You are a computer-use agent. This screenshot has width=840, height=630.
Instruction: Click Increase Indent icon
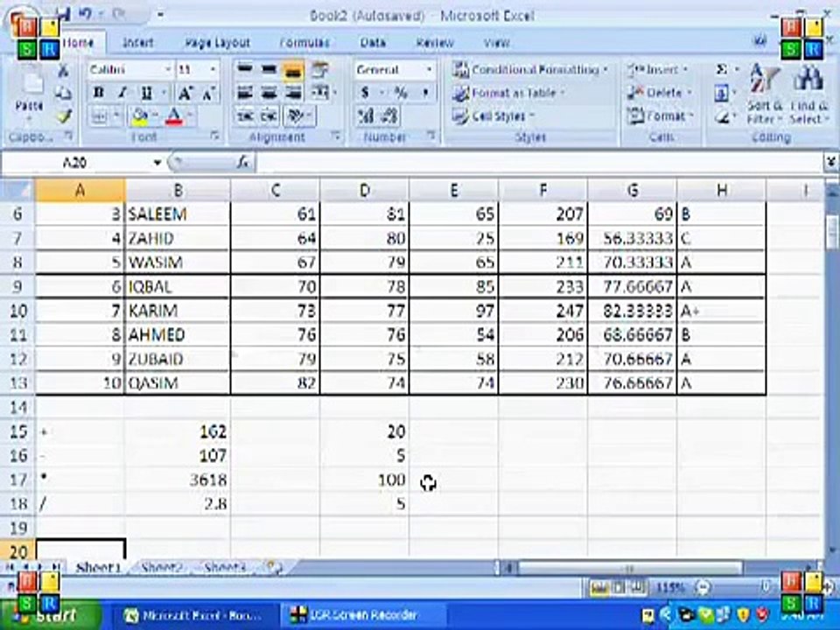pos(269,115)
